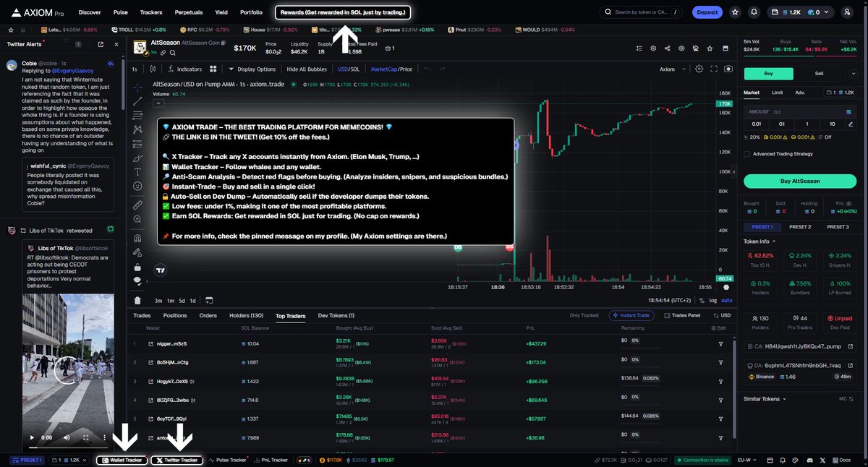Click the trash remove drawings icon
Viewport: 868px width, 467px height.
[138, 300]
